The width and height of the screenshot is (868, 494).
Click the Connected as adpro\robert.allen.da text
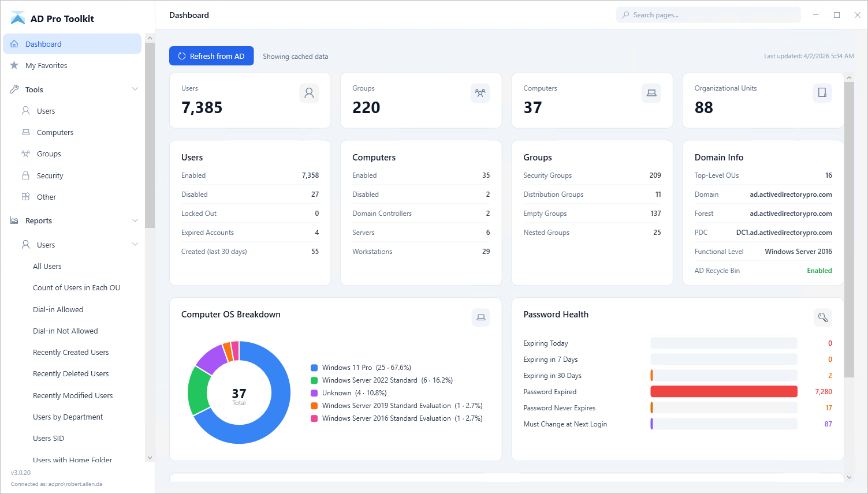click(x=57, y=484)
